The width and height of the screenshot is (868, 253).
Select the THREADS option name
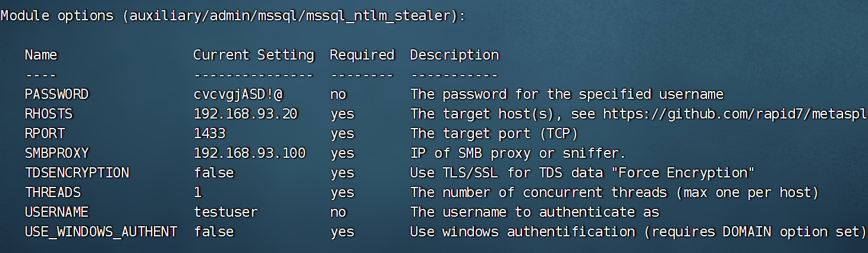[53, 192]
